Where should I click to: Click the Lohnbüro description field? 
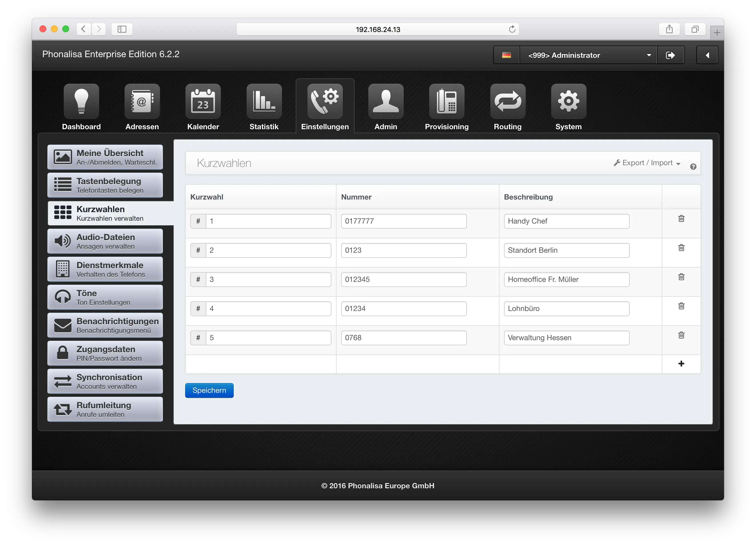pos(567,308)
